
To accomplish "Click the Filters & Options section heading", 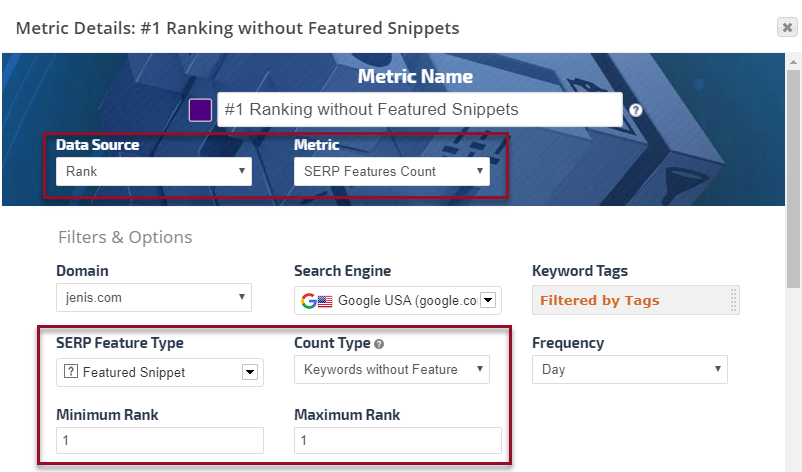I will click(x=125, y=237).
